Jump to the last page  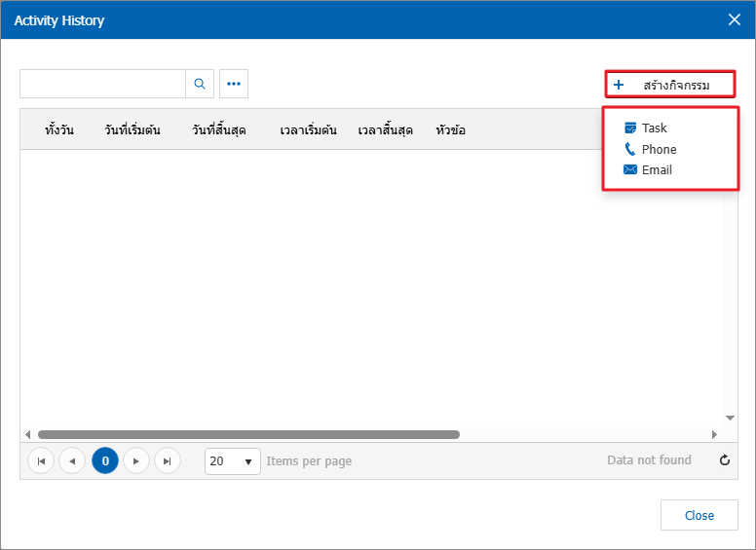[168, 460]
